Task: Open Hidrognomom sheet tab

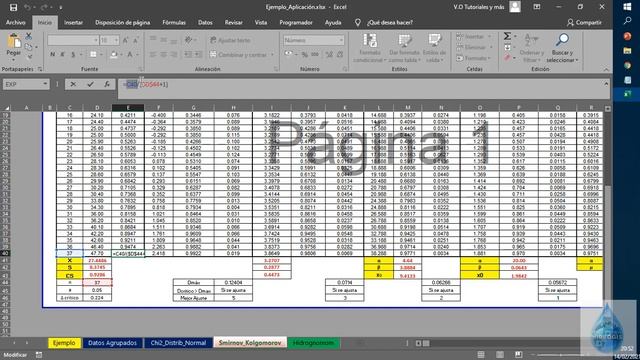Action: (x=313, y=343)
